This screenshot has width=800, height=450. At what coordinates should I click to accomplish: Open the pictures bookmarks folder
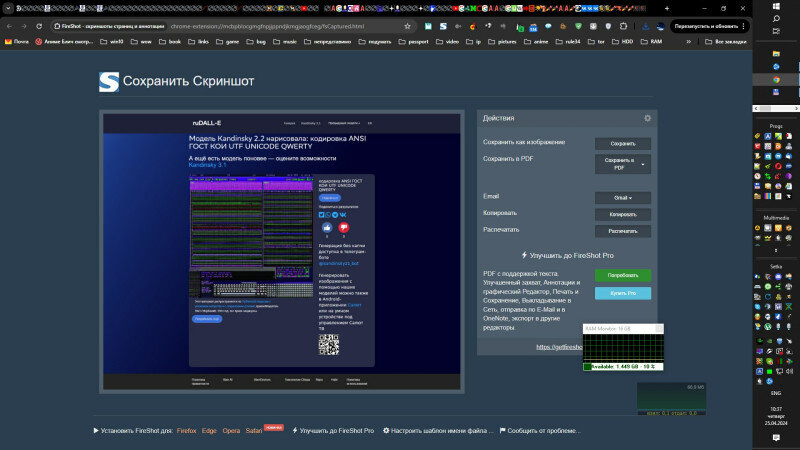click(503, 42)
